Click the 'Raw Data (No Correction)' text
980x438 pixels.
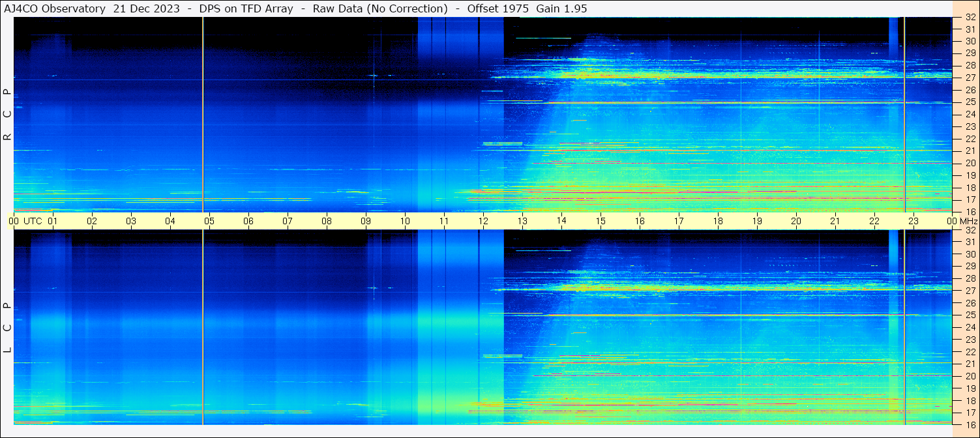(380, 8)
